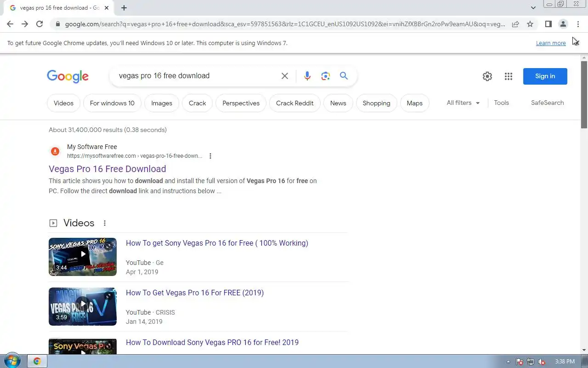Open How To Download Sony Vegas PRO 16 video

(212, 342)
